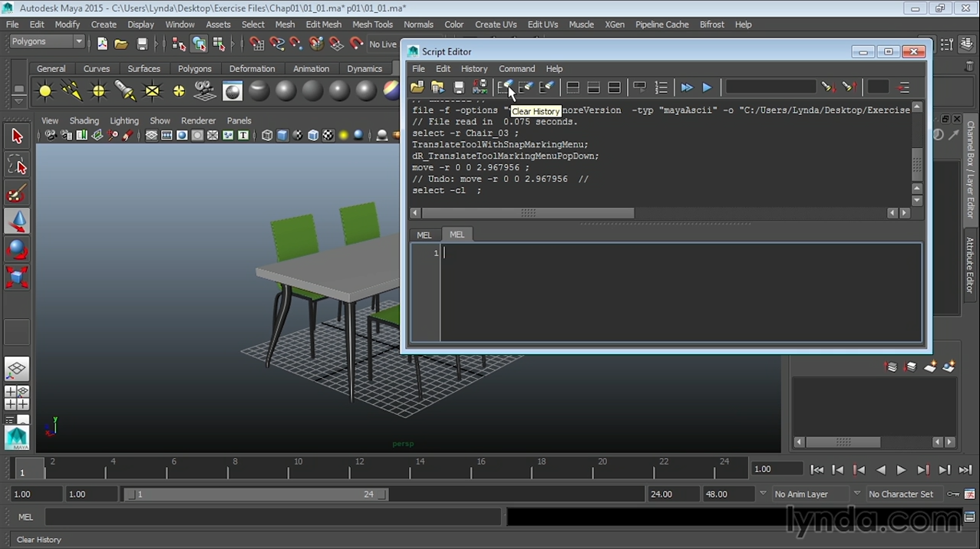The image size is (980, 549).
Task: Click the directional light icon on the shelf
Action: (72, 91)
